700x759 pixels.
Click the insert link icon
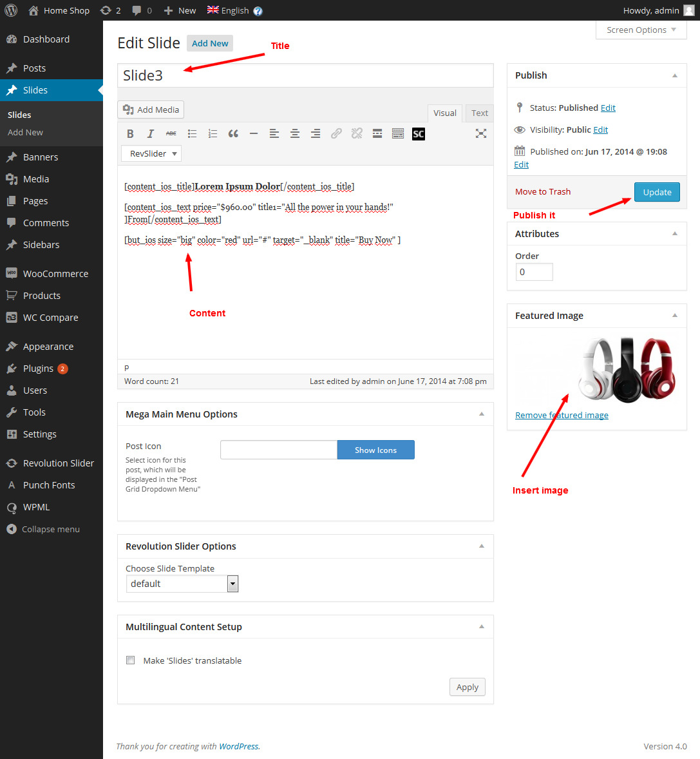[336, 134]
